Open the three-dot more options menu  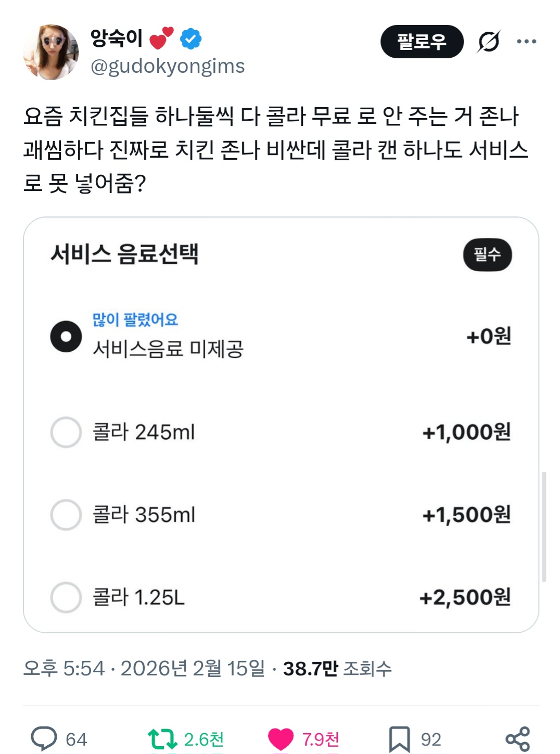pos(526,42)
